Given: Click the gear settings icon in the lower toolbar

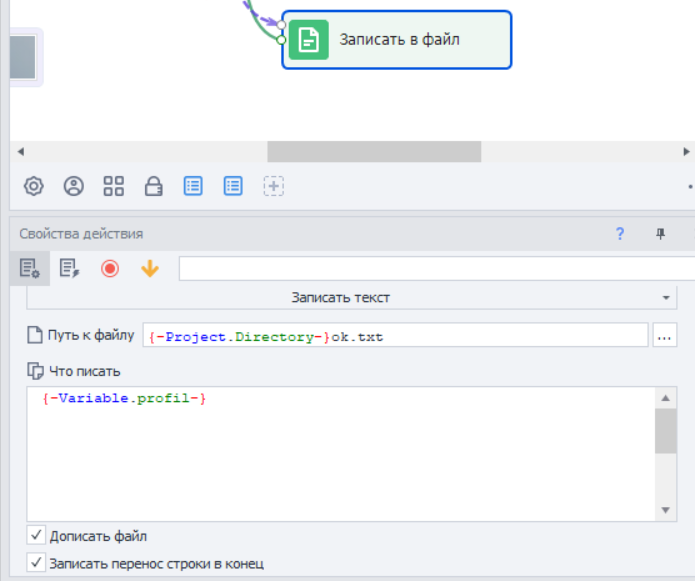Looking at the screenshot, I should [34, 186].
